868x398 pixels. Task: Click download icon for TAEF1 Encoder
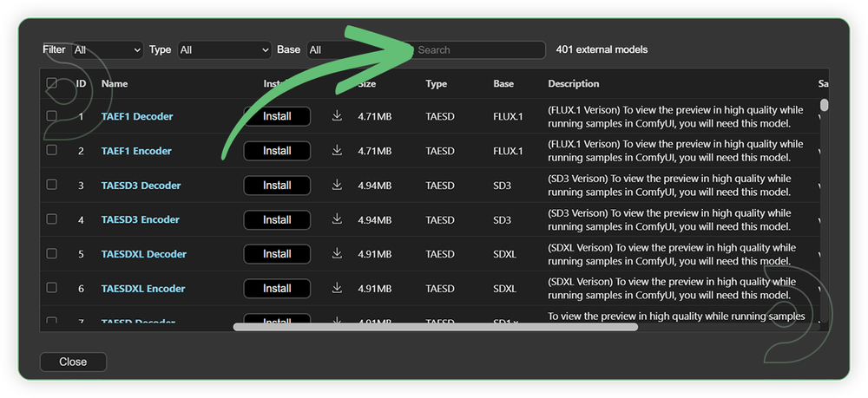(337, 150)
